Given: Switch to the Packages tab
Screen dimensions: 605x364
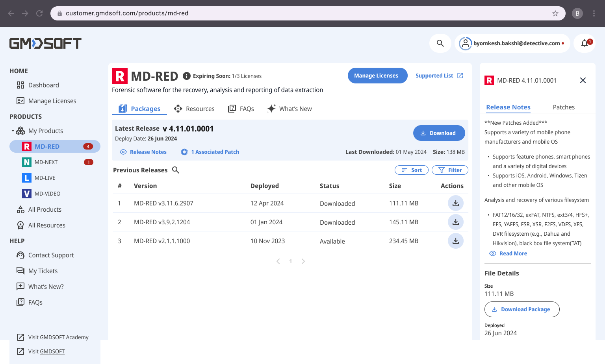Looking at the screenshot, I should click(x=139, y=109).
